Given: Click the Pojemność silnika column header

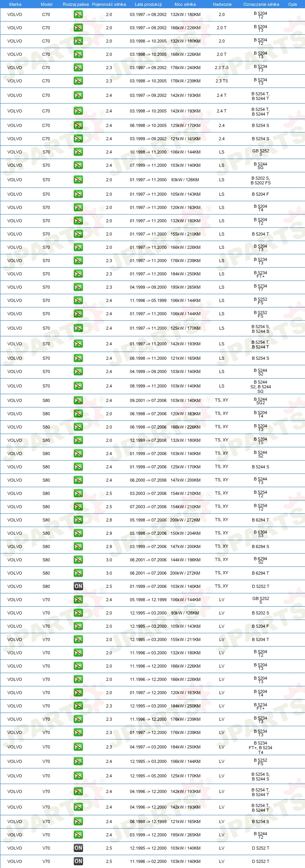Looking at the screenshot, I should 109,4.
